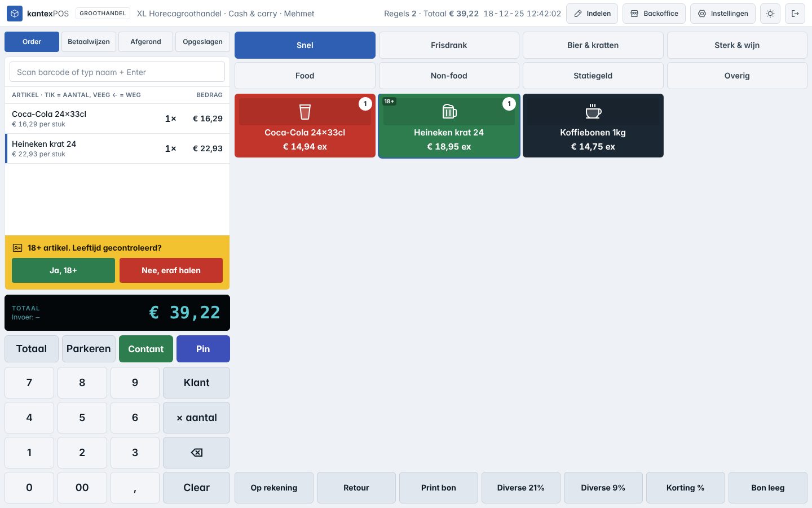Image resolution: width=812 pixels, height=508 pixels.
Task: Switch to the Order tab
Action: [32, 42]
